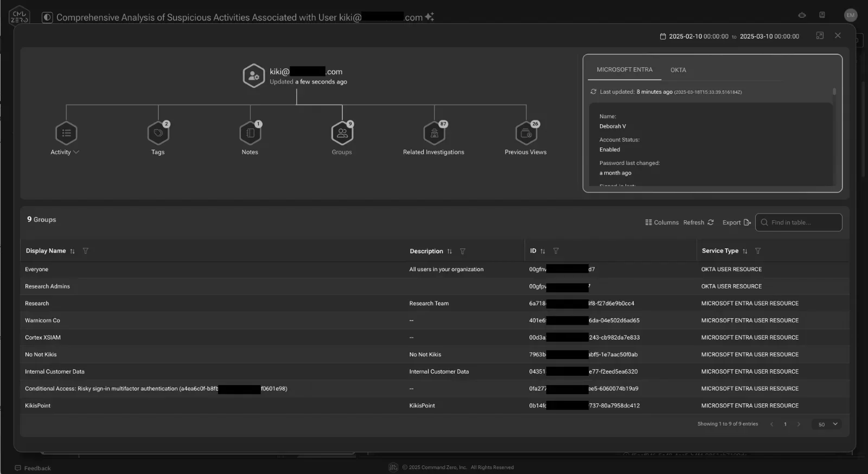Click the No Not Kikis display name
Viewport: 868px width, 474px height.
(x=41, y=355)
